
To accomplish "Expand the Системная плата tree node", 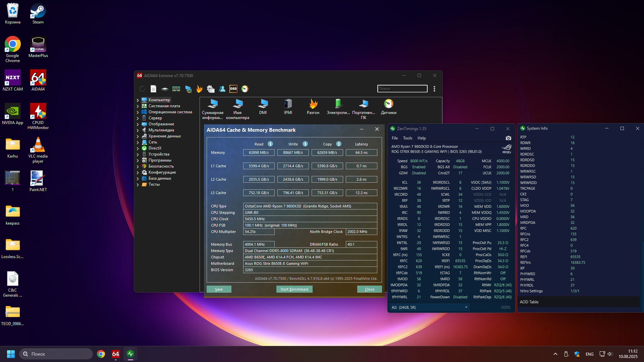I will [138, 106].
